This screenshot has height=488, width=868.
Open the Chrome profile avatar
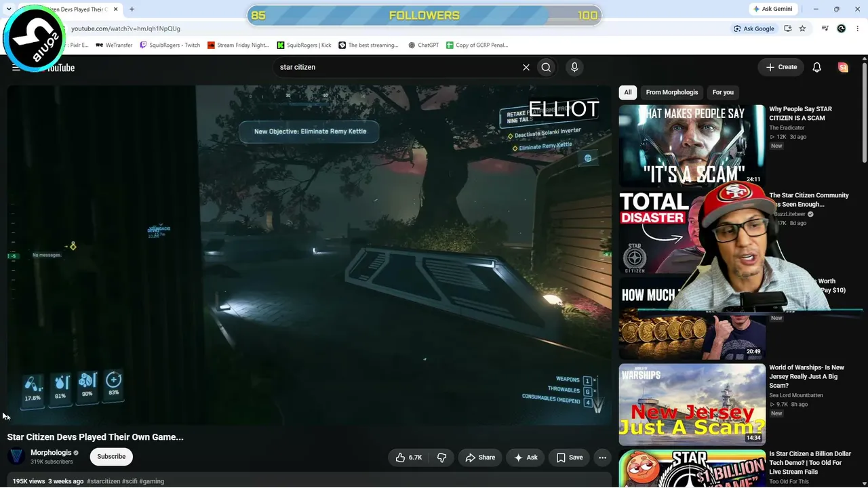(842, 28)
